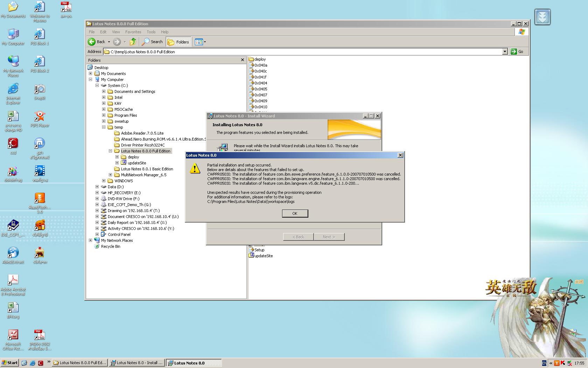Screen dimensions: 588x368
Task: Collapse the System (C:) tree node
Action: 97,86
